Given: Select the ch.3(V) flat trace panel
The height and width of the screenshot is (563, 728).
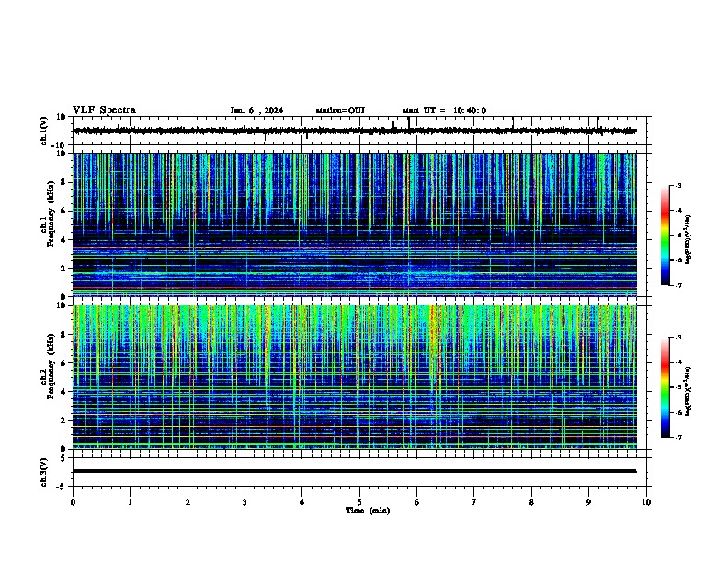Looking at the screenshot, I should 359,472.
